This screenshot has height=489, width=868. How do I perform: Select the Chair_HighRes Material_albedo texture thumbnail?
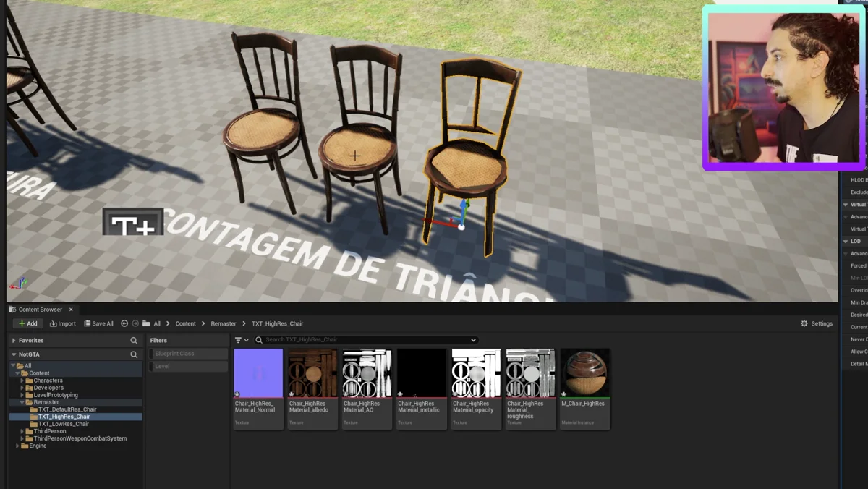(313, 373)
